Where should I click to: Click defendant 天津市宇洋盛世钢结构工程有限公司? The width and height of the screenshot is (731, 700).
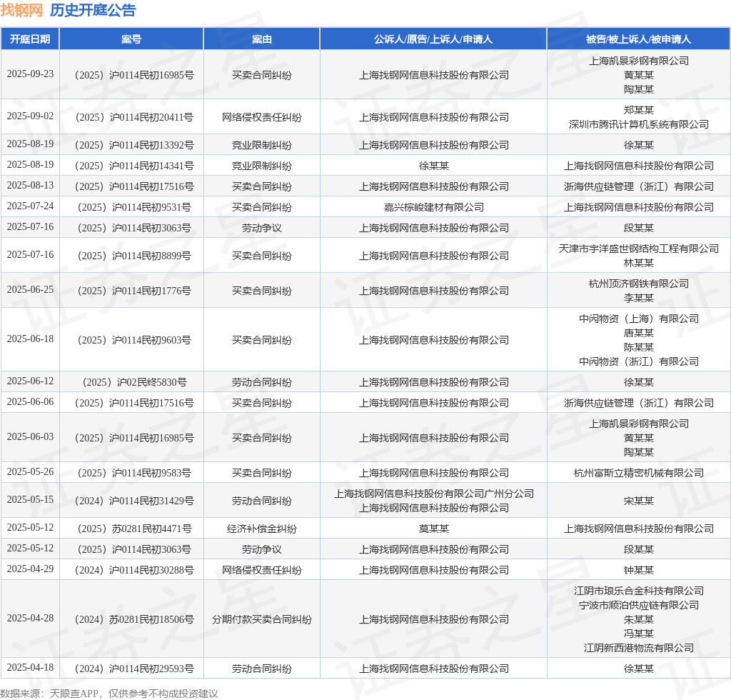coord(639,249)
